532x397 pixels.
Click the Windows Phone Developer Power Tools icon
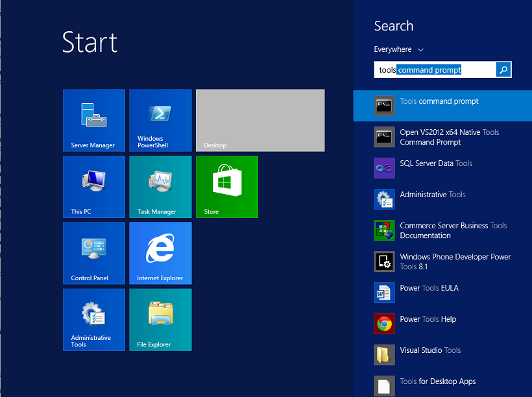[x=385, y=261]
